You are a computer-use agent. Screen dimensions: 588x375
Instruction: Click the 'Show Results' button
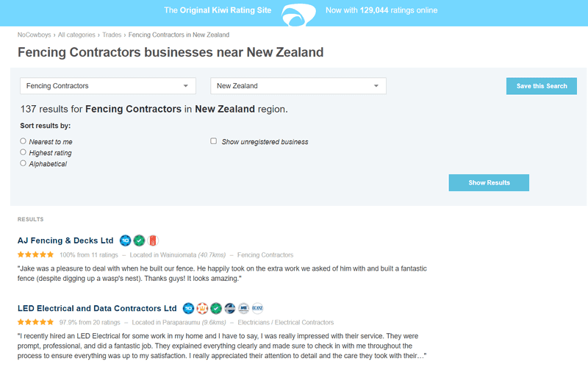pyautogui.click(x=489, y=182)
